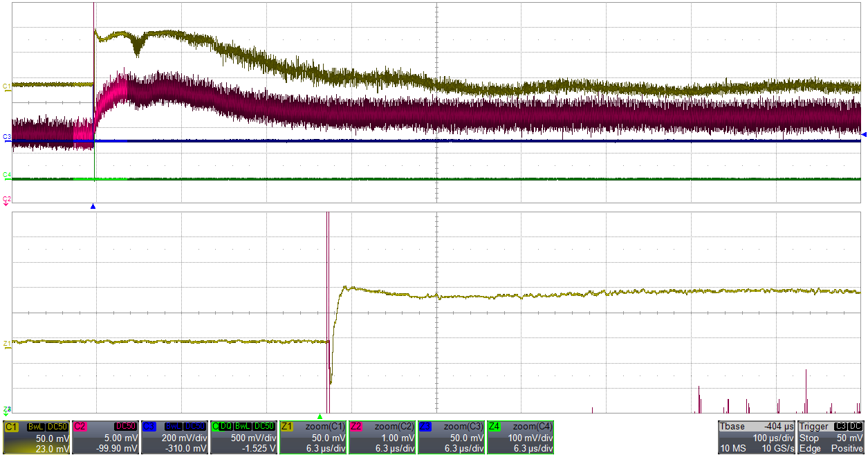Open the Trigger settings box
The height and width of the screenshot is (455, 868).
pyautogui.click(x=831, y=437)
